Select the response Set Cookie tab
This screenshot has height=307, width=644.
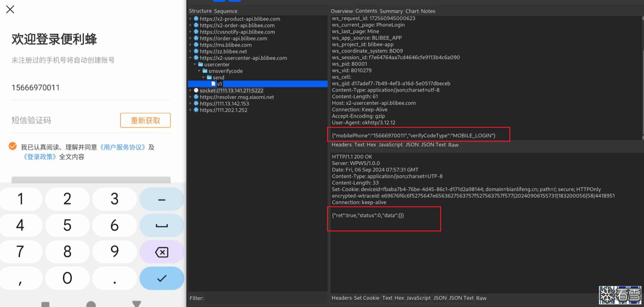(366, 298)
